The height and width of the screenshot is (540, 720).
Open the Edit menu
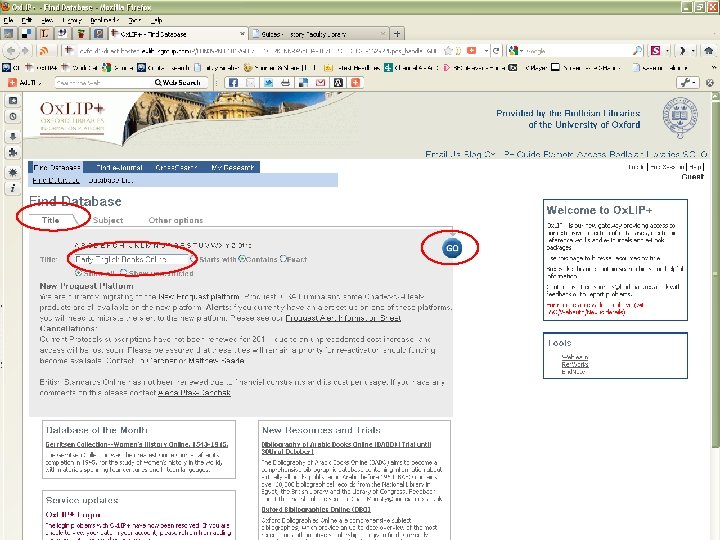pos(27,20)
